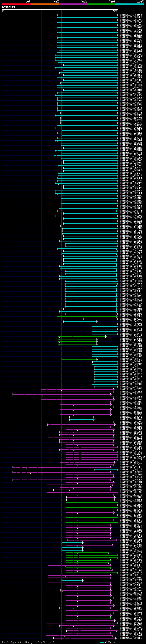The width and height of the screenshot is (146, 644).
Task: Open hit UniRef100_Q6AU46
Action: tap(131, 337)
